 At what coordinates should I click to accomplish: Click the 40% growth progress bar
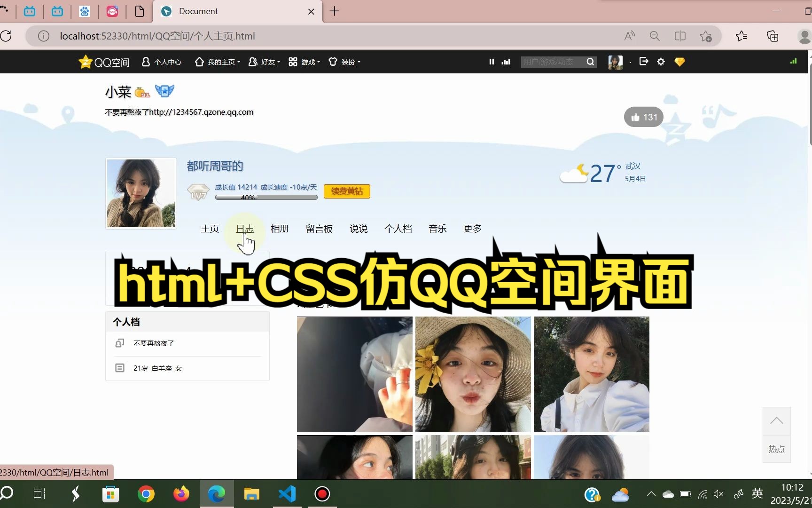266,198
